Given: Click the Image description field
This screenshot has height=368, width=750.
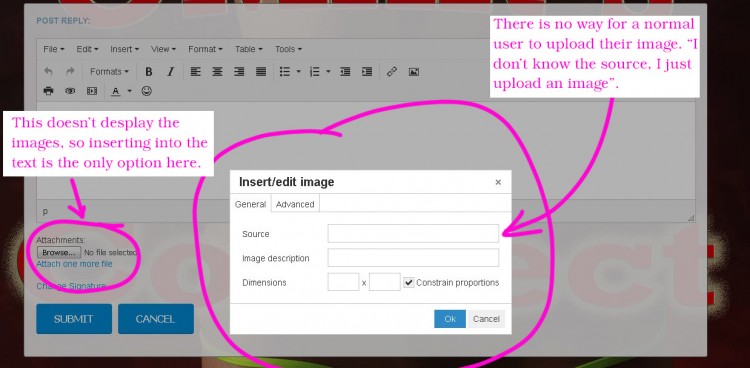Looking at the screenshot, I should 413,257.
